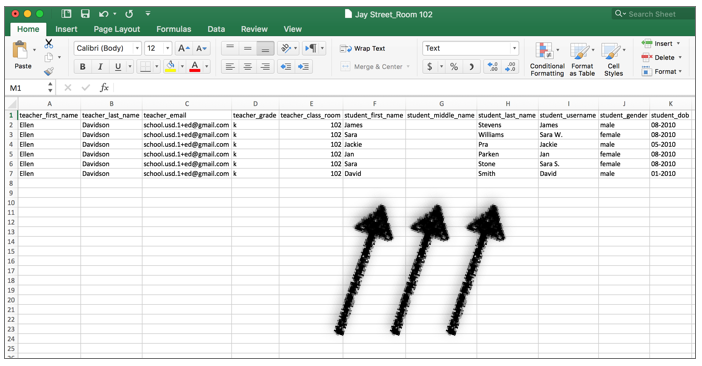
Task: Select column C header
Action: [x=187, y=104]
